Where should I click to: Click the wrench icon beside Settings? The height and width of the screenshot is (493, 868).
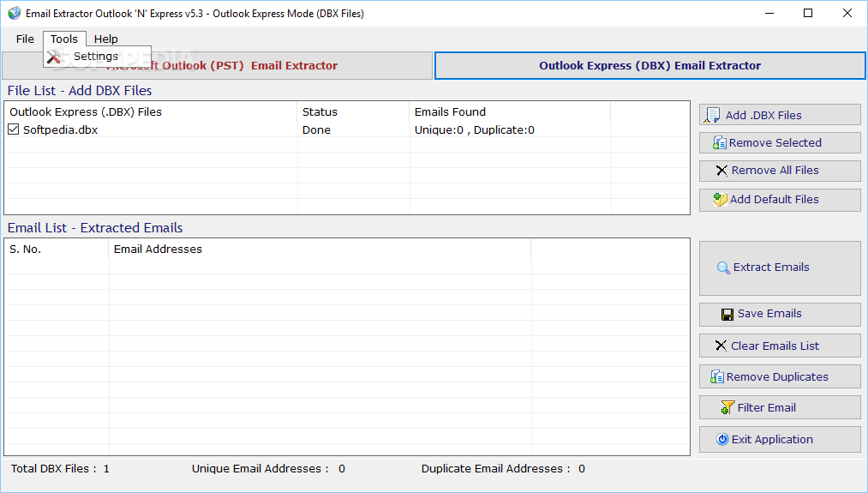point(54,57)
